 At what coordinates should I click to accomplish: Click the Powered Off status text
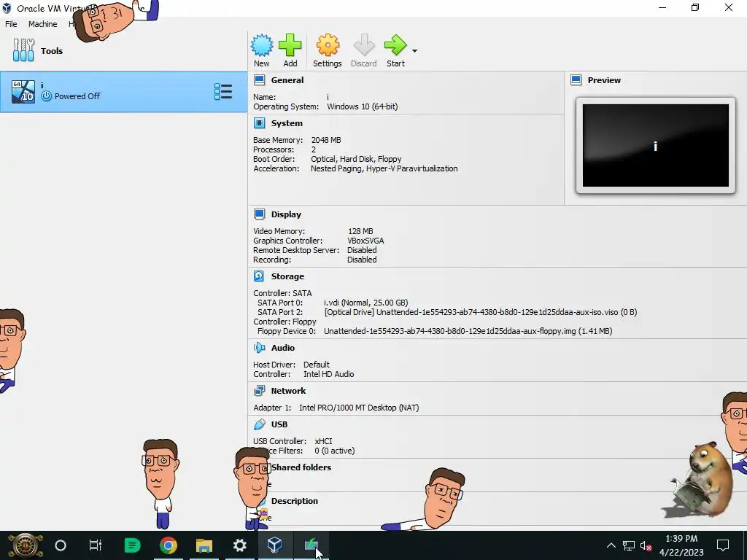tap(77, 96)
